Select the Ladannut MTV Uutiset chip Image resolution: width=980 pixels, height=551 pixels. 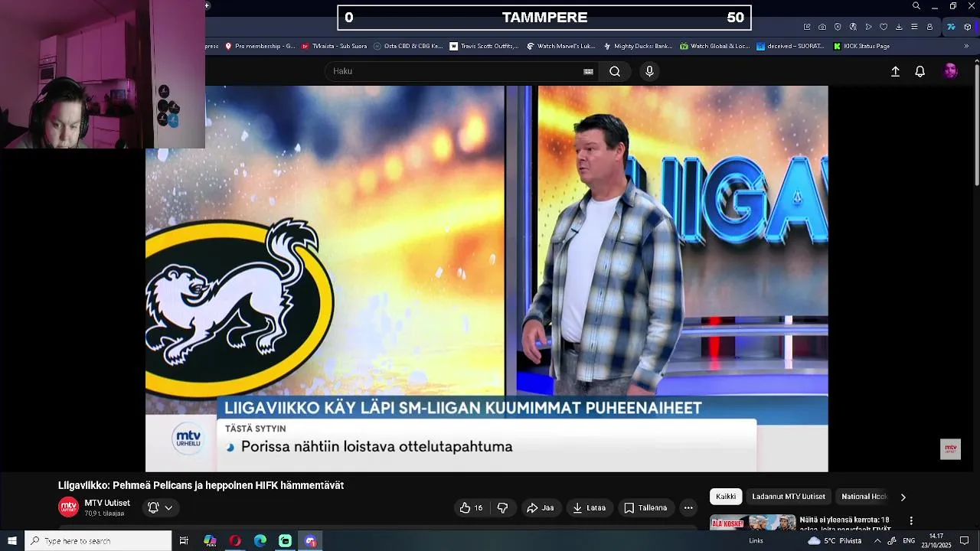(789, 497)
